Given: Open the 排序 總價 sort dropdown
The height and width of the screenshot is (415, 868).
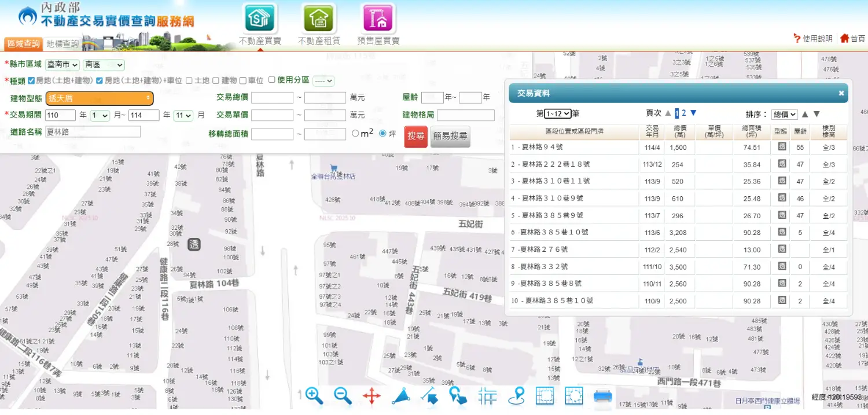Looking at the screenshot, I should 784,115.
